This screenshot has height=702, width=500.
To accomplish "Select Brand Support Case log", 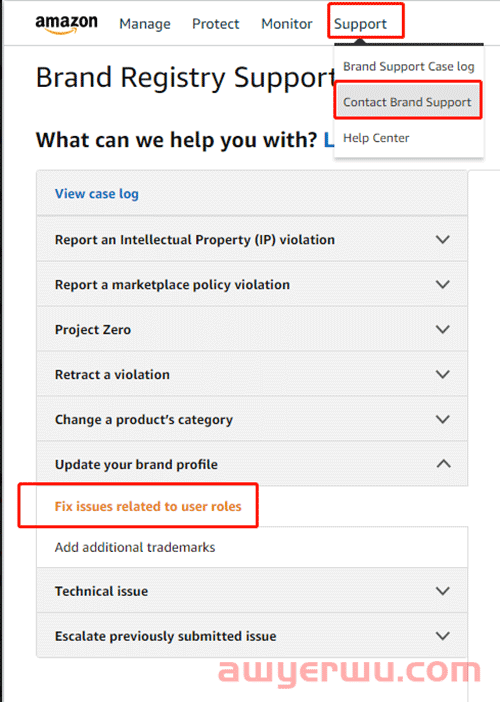I will [408, 66].
